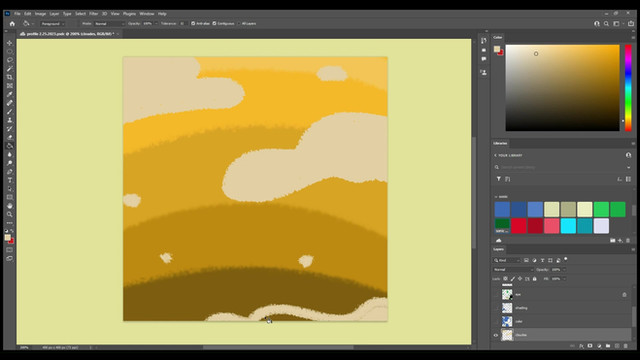Delete layer with trash icon
This screenshot has width=640, height=360.
[x=626, y=346]
